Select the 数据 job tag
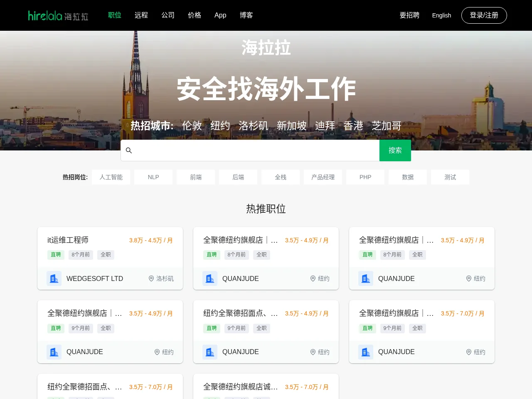 [408, 177]
